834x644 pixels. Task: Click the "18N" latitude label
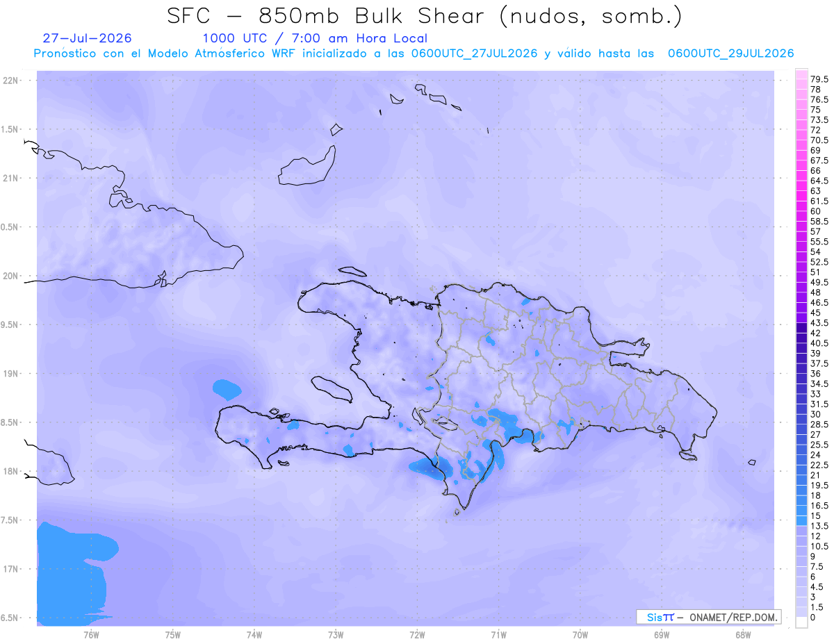(11, 472)
